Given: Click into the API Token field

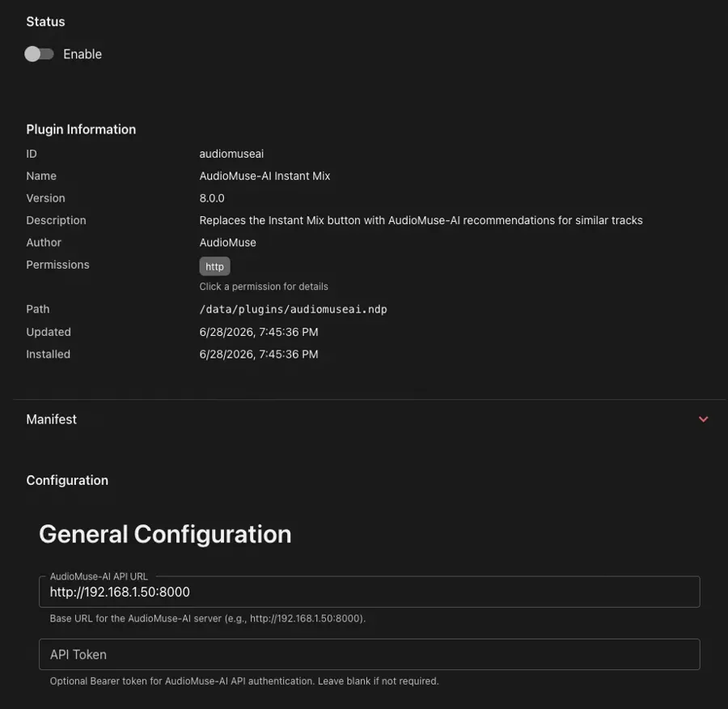Looking at the screenshot, I should (369, 655).
